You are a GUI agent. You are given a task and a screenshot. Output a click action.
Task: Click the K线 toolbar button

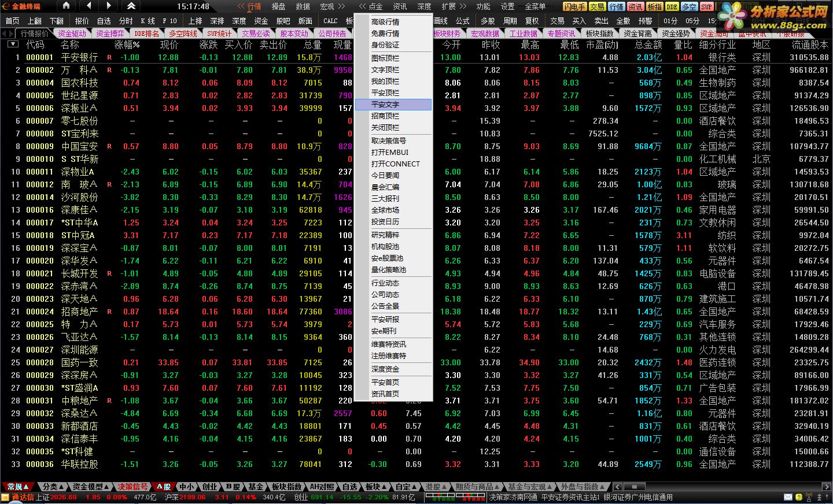(148, 21)
